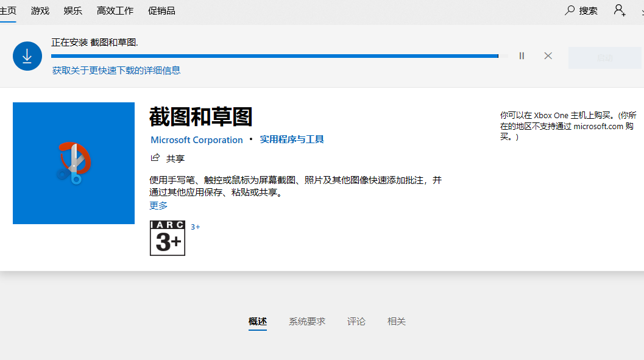Image resolution: width=644 pixels, height=360 pixels.
Task: Open the 促销品 tab
Action: click(161, 10)
